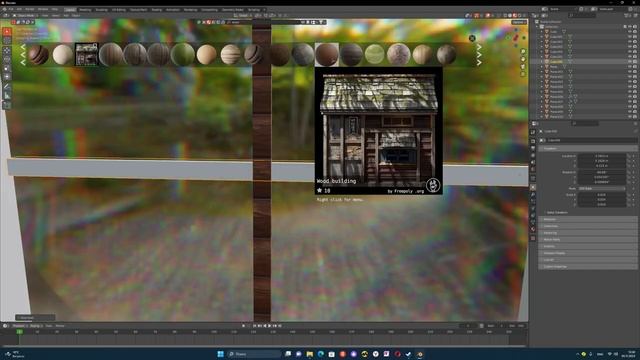Screen dimensions: 640x360
Task: Open the viewport Select menu
Action: tap(56, 16)
